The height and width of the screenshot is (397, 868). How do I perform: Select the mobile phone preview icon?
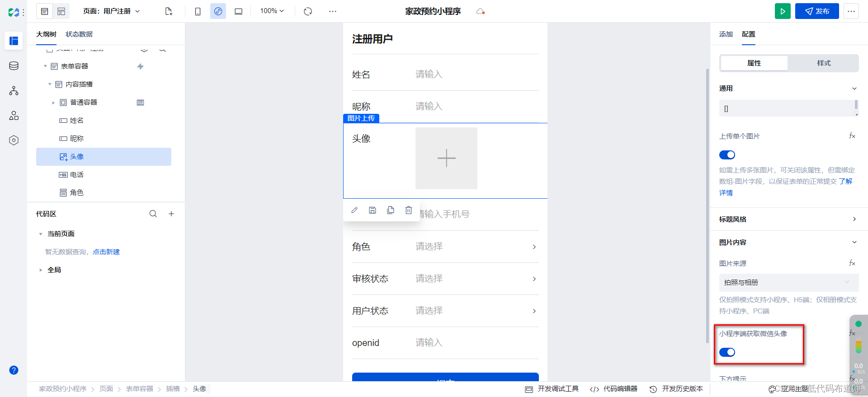[x=198, y=11]
